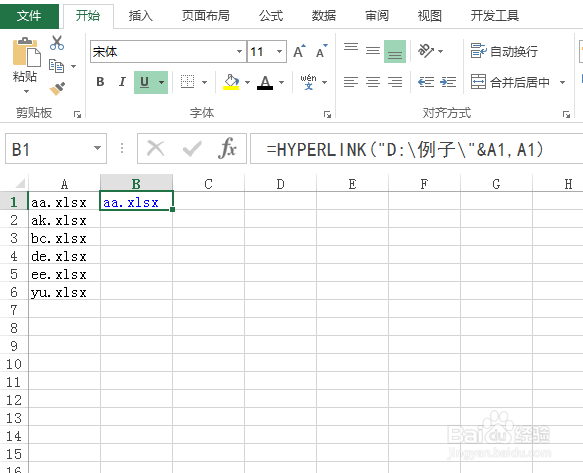Switch to 数据 Data tab
This screenshot has width=583, height=473.
coord(323,16)
